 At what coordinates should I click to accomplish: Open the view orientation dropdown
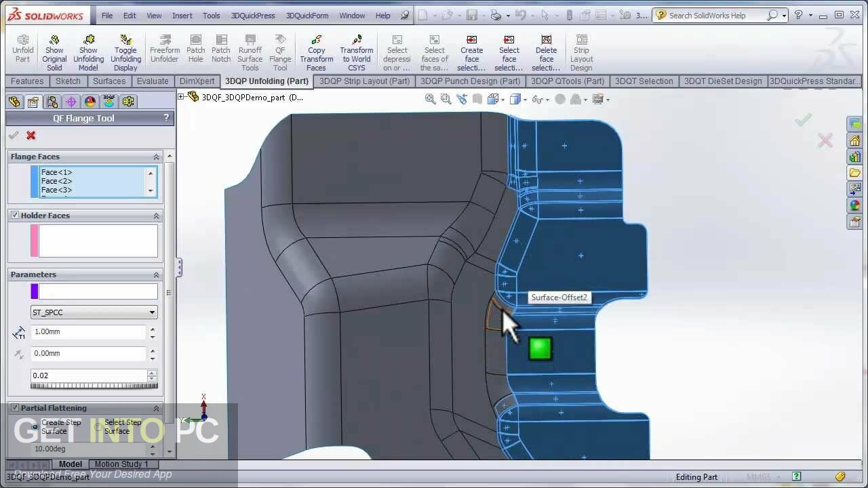coord(502,99)
